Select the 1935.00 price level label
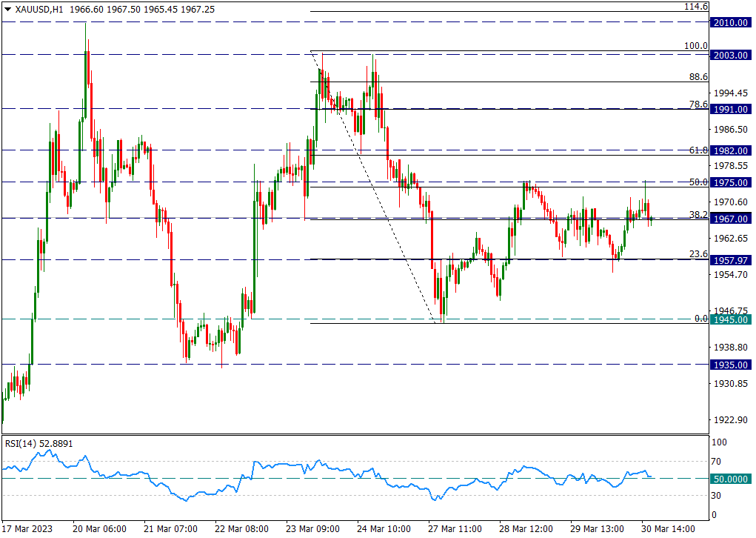 [731, 365]
